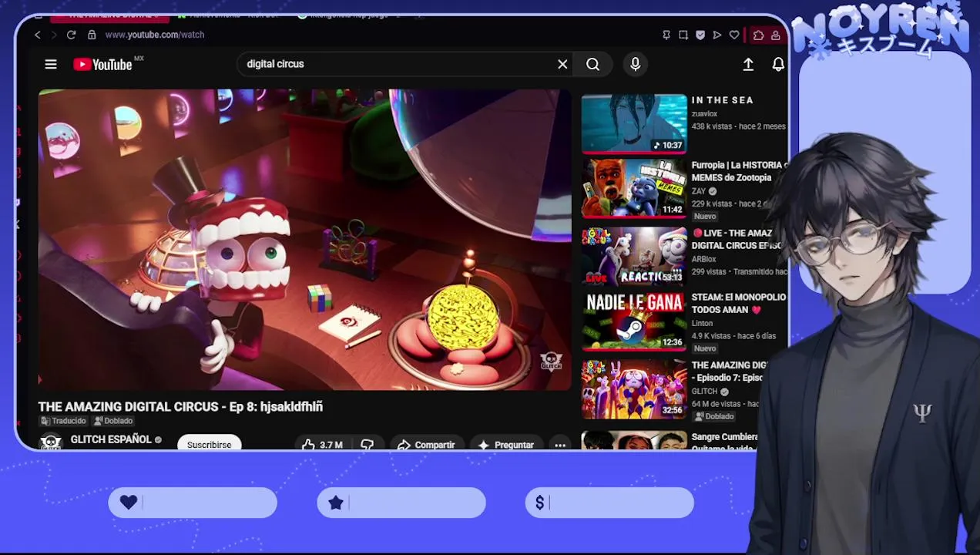
Task: Open the Amazing Digital Circus Episodio 7 thumbnail
Action: click(x=634, y=389)
